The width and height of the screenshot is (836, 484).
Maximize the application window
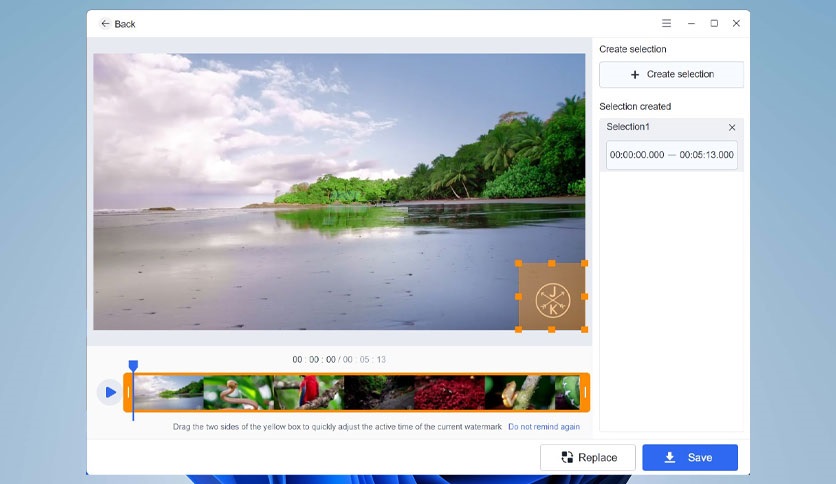[714, 23]
